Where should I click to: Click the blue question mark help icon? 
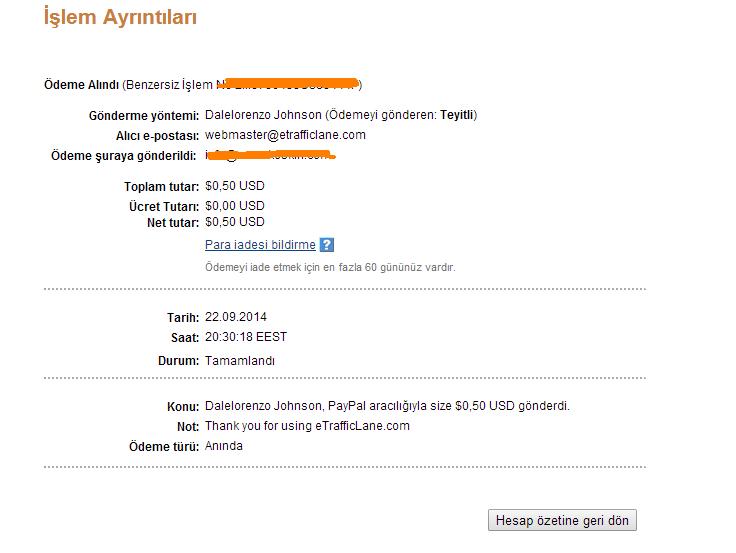(x=327, y=245)
